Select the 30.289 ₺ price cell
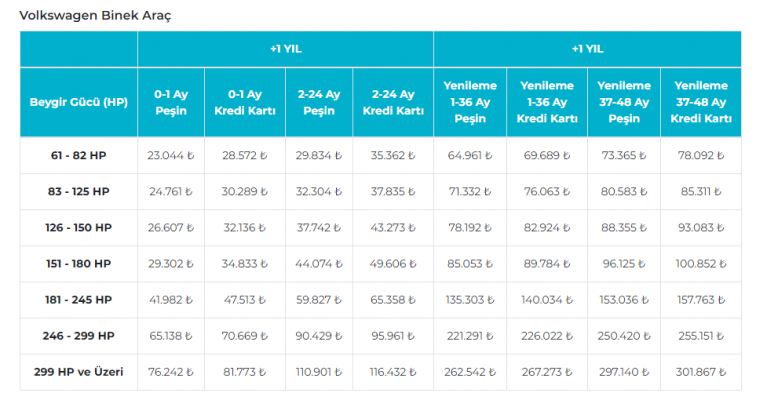This screenshot has height=400, width=767. click(x=245, y=192)
